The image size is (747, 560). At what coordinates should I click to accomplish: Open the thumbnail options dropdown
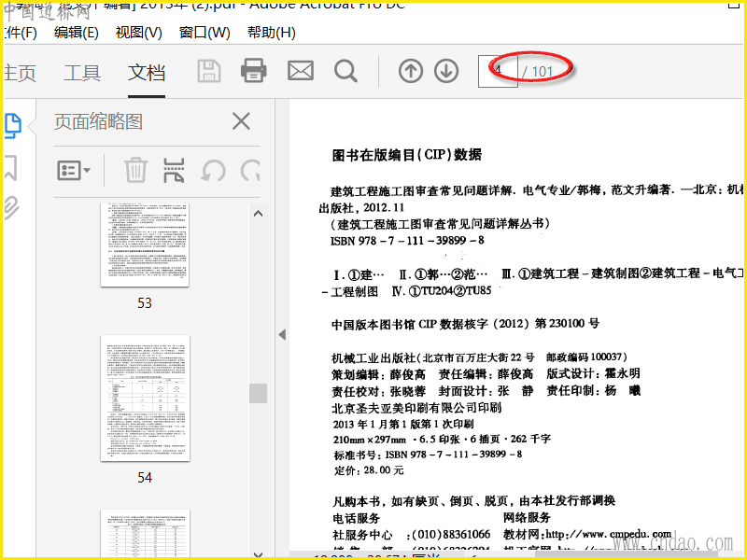pos(74,170)
